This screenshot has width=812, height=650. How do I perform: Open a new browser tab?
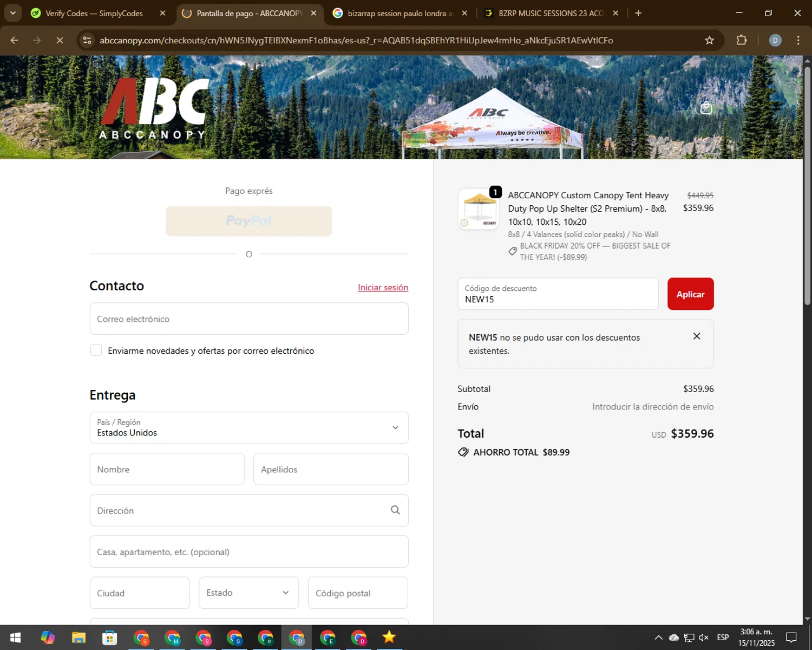pos(638,13)
